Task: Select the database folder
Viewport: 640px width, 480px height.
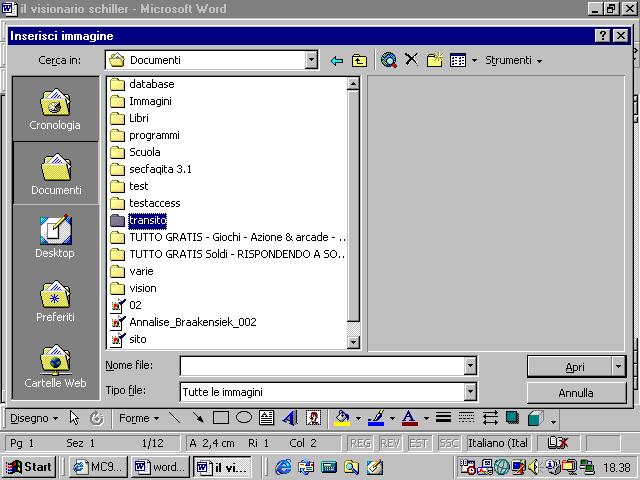Action: [x=142, y=84]
